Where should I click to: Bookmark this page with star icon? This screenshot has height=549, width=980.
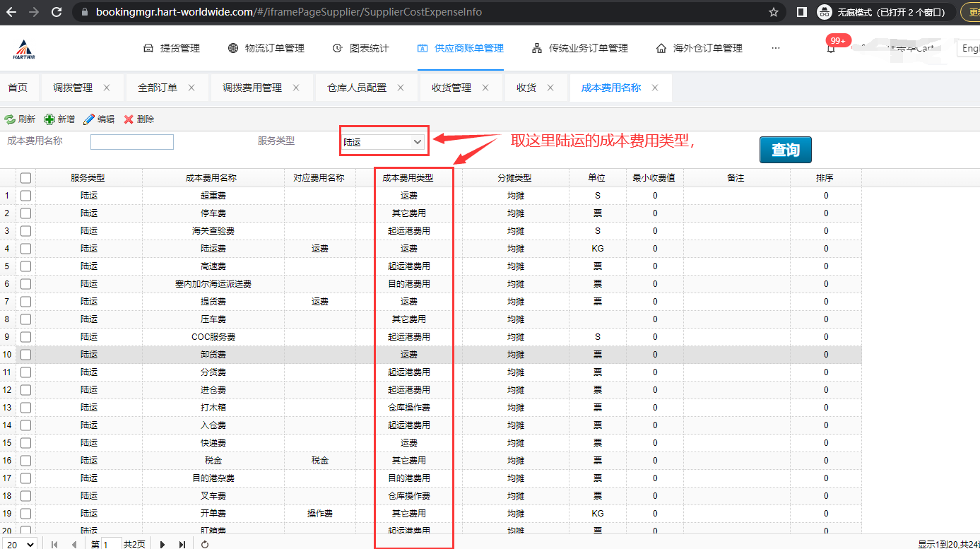click(774, 12)
